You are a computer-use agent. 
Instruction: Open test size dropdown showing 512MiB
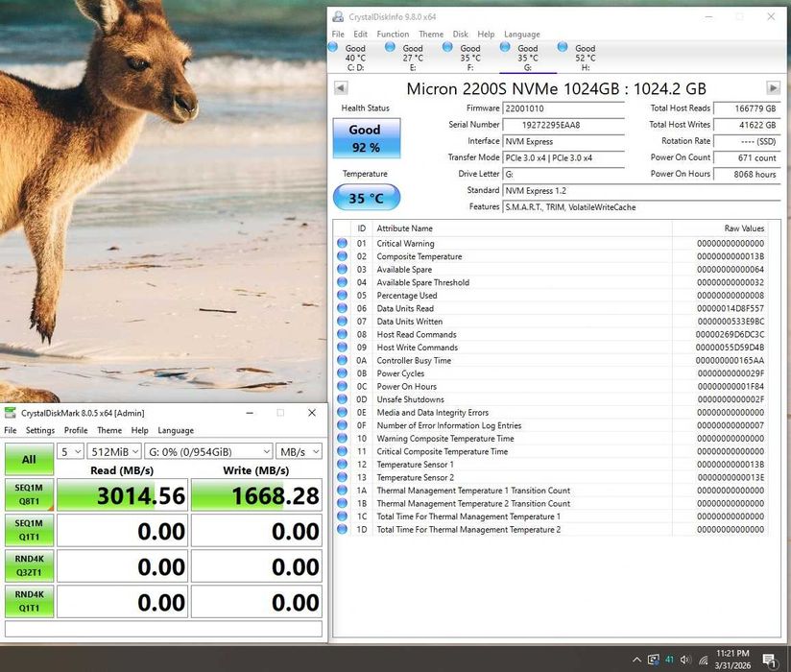pyautogui.click(x=114, y=451)
